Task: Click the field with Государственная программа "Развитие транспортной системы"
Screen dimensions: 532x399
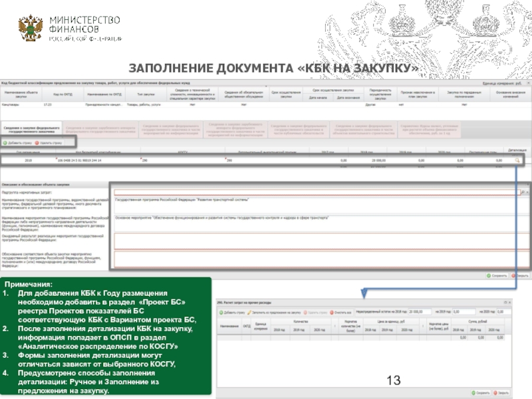Action: tap(321, 205)
